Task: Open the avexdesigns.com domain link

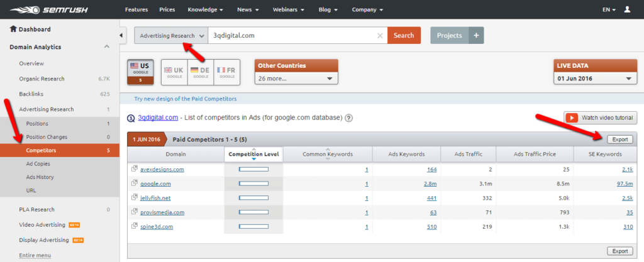Action: 162,170
